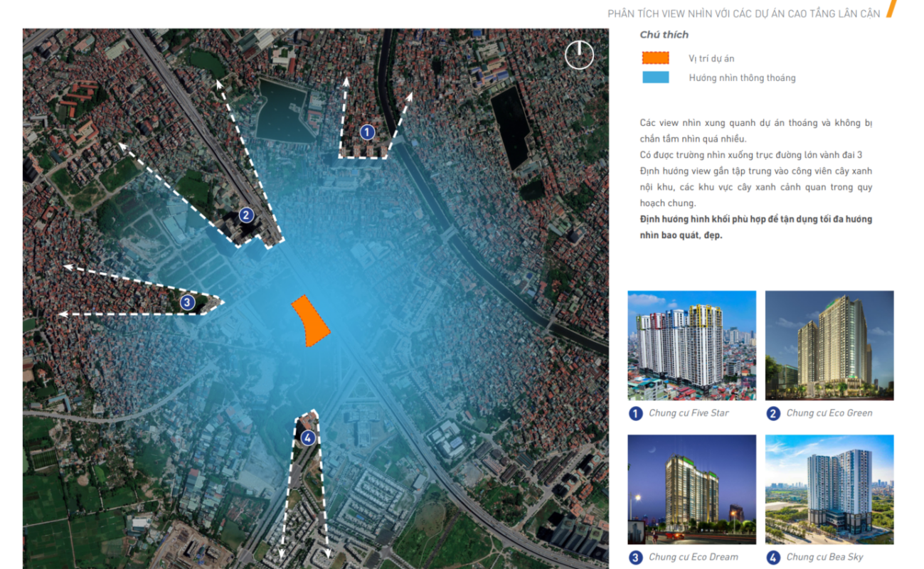Select the orange project site shape on map

[x=310, y=321]
